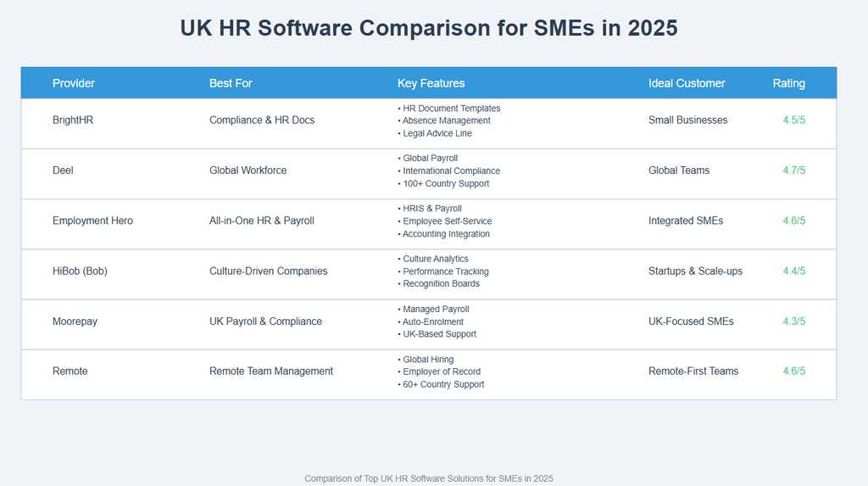This screenshot has height=486, width=868.
Task: Click the International Compliance feature
Action: [x=449, y=171]
